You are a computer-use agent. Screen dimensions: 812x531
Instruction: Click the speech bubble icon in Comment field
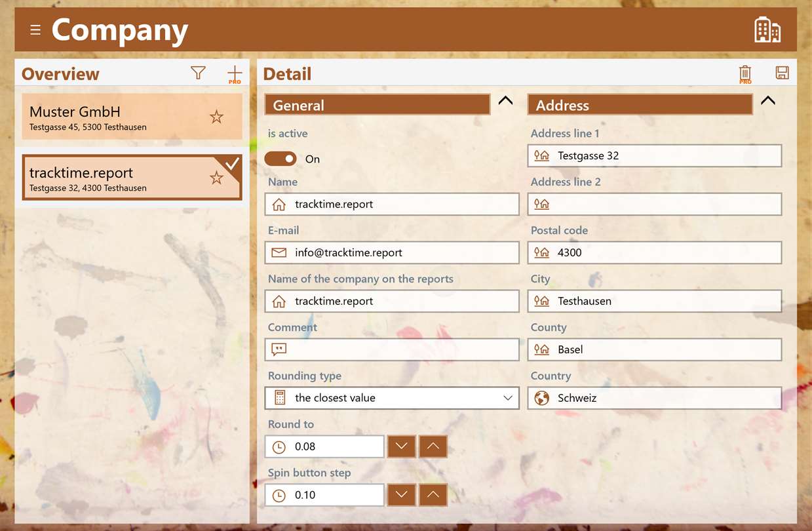coord(279,349)
